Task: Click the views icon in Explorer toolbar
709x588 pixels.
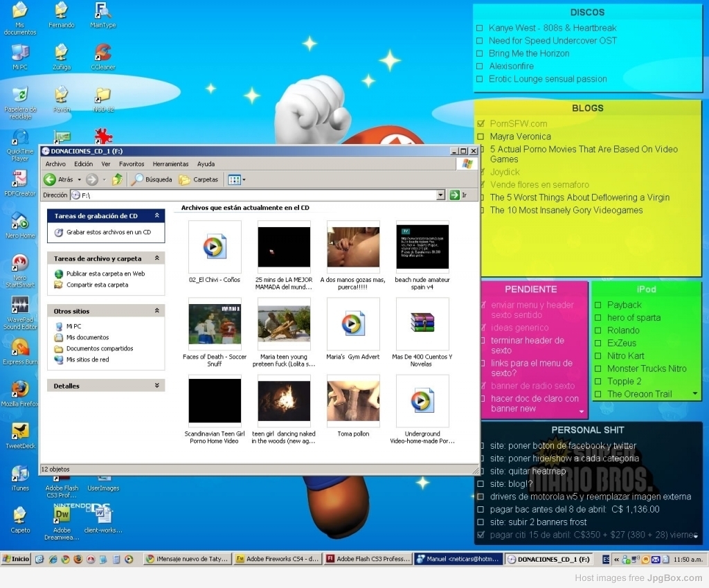Action: 234,179
